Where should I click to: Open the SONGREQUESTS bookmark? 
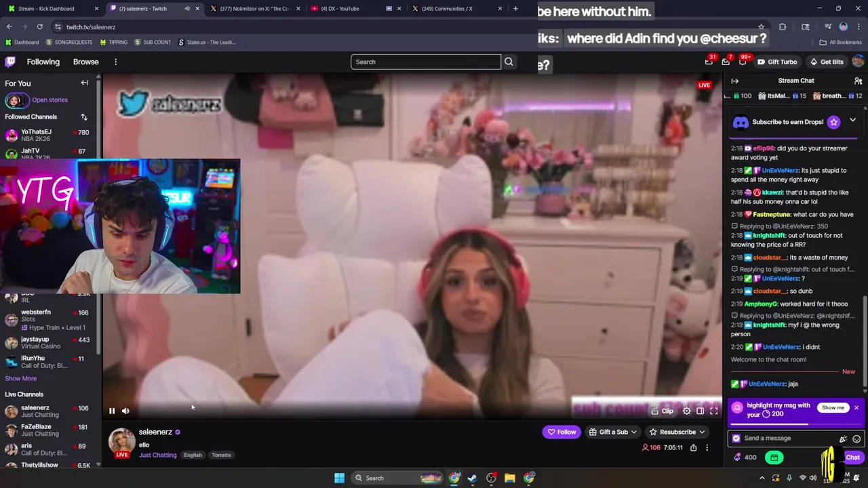(x=68, y=42)
